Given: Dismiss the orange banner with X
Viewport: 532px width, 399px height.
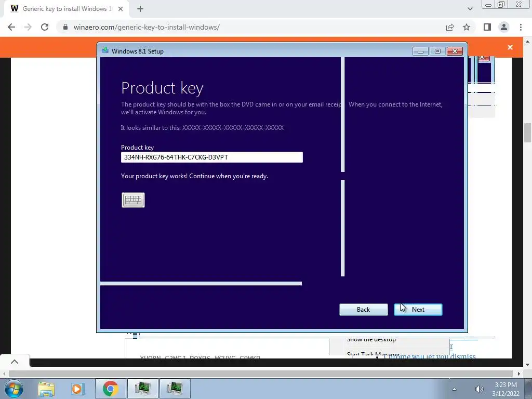Looking at the screenshot, I should (510, 47).
